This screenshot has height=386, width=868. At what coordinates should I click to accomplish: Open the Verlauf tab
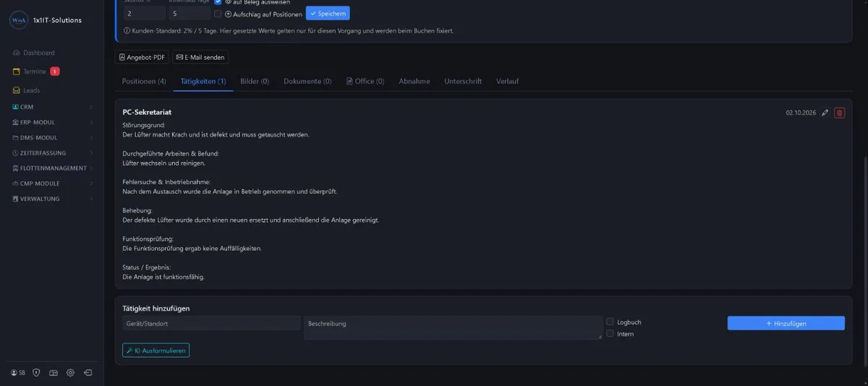[507, 81]
